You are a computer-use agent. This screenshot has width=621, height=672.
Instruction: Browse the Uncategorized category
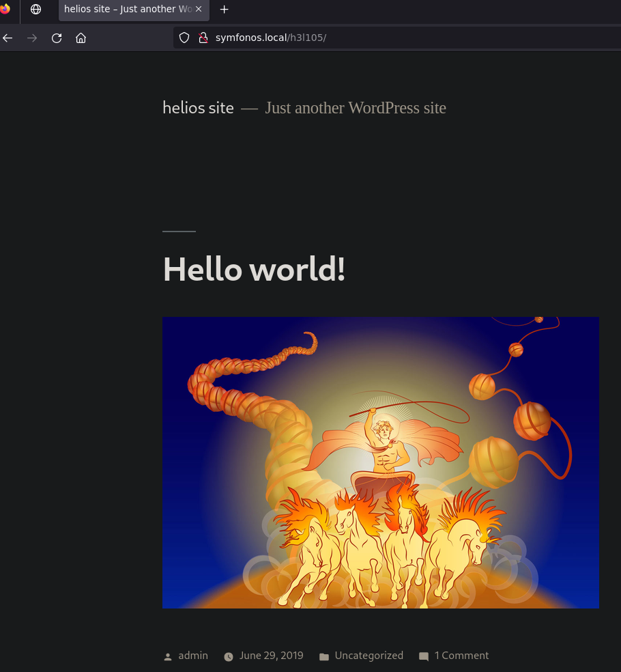pos(369,656)
